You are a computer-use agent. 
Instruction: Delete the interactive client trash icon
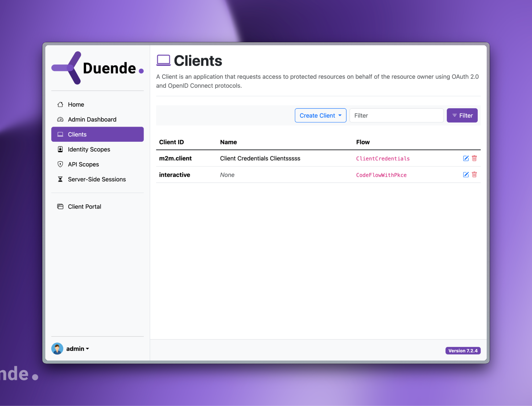point(474,175)
